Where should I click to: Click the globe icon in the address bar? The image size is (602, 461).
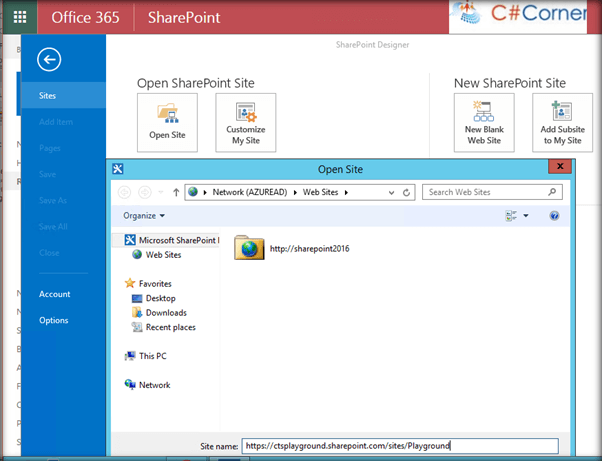pyautogui.click(x=193, y=192)
